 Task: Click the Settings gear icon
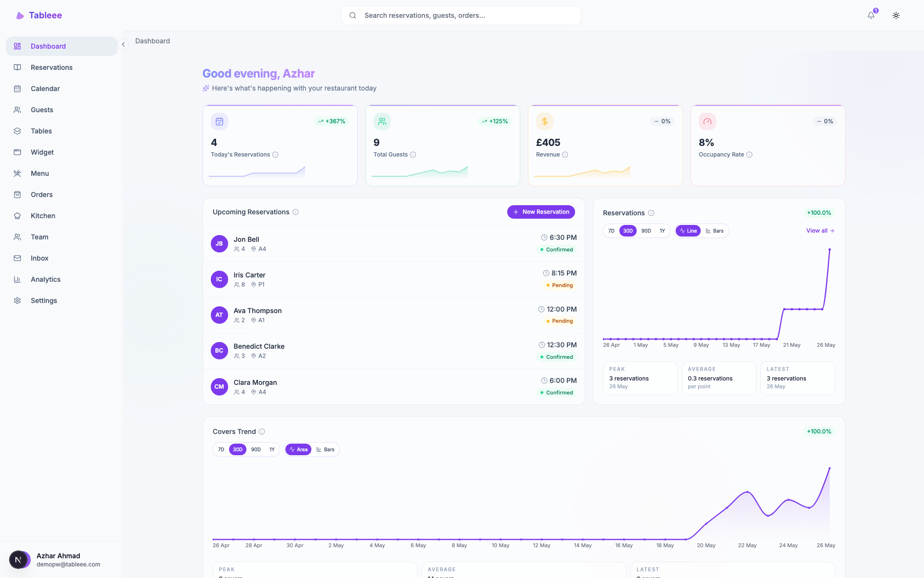click(17, 301)
